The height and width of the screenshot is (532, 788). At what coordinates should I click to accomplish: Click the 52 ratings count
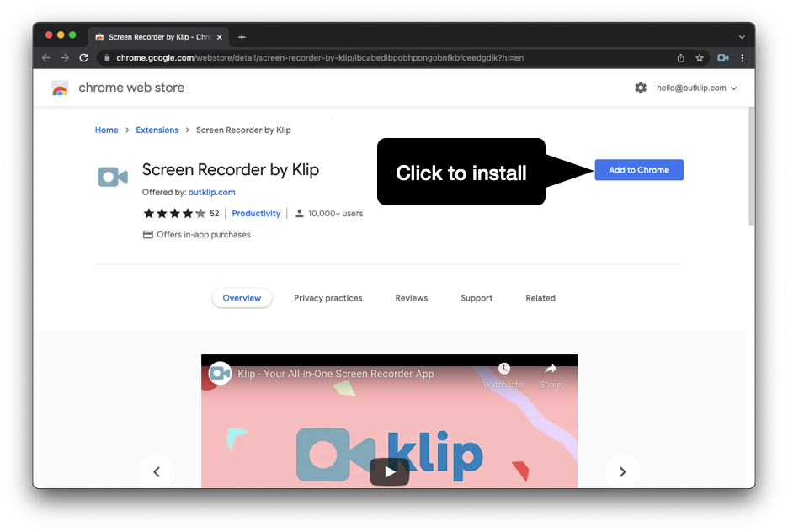pyautogui.click(x=214, y=214)
